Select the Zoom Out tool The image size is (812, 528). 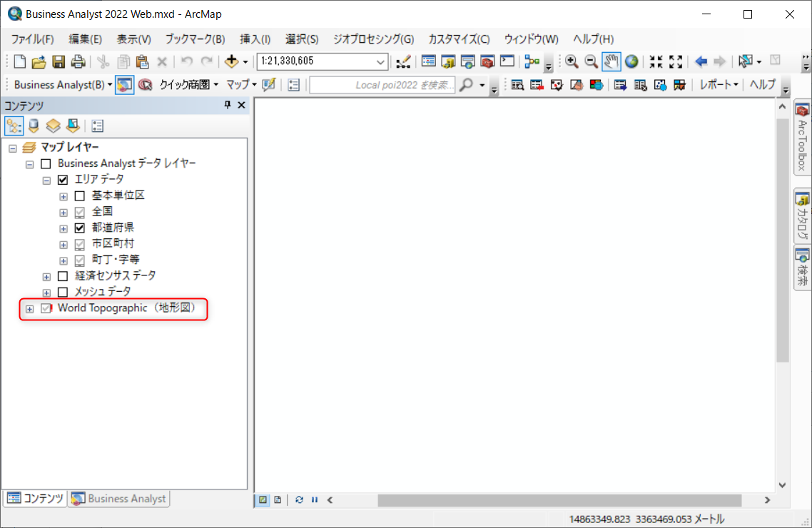pyautogui.click(x=592, y=61)
